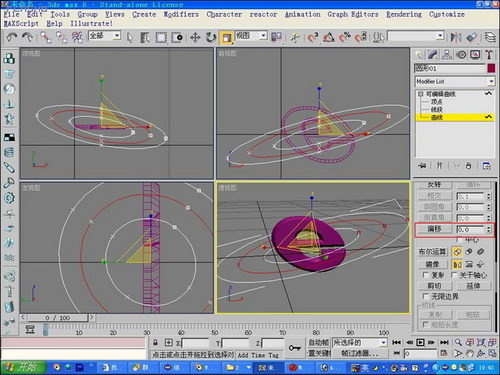Click the Undo arrow in the main toolbar
Viewport: 500px width, 375px height.
12,37
